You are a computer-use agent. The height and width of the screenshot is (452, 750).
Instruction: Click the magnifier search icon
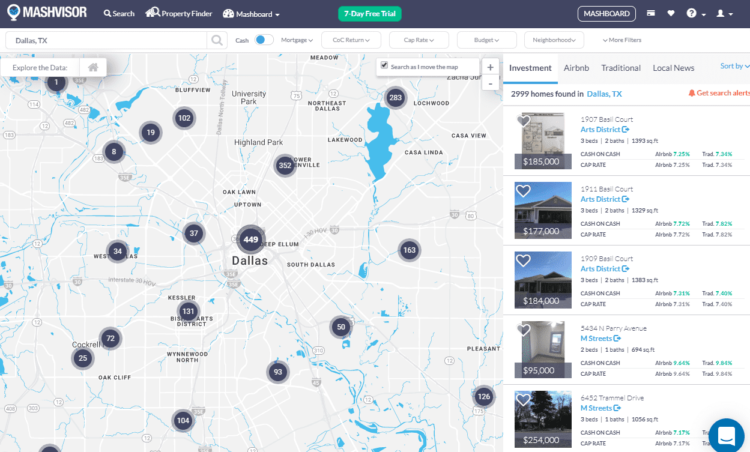pyautogui.click(x=217, y=40)
